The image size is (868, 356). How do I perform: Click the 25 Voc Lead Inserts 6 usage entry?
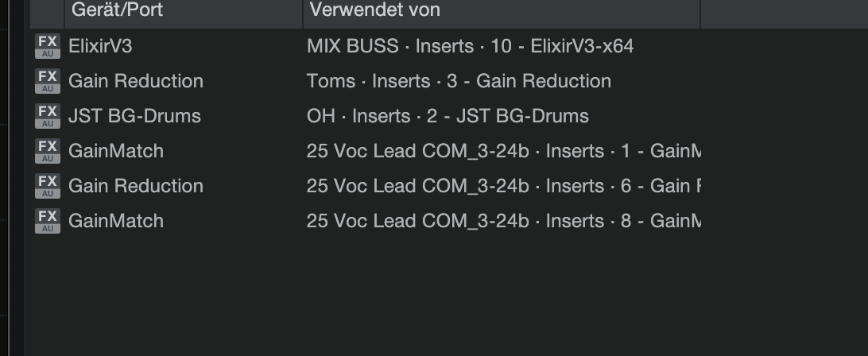pos(502,186)
